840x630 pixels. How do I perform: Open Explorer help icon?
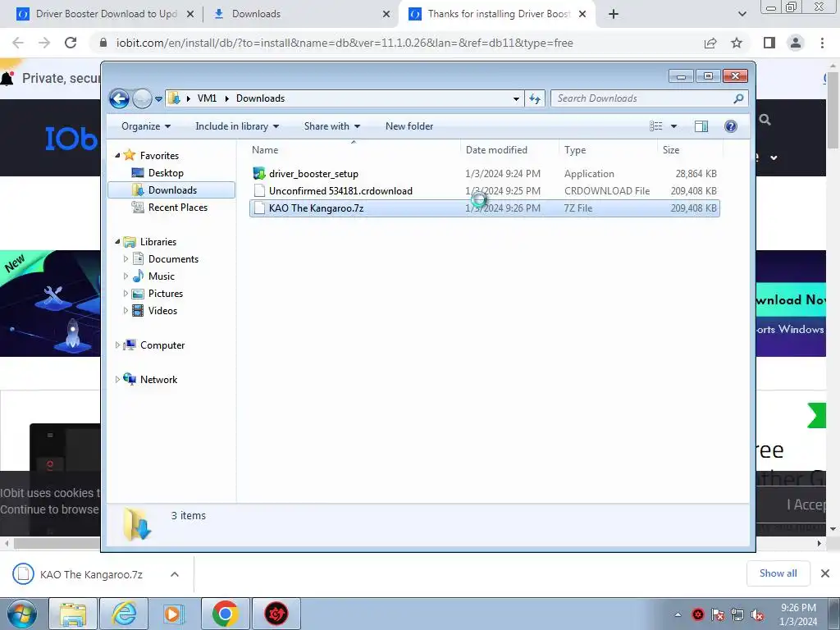coord(731,126)
